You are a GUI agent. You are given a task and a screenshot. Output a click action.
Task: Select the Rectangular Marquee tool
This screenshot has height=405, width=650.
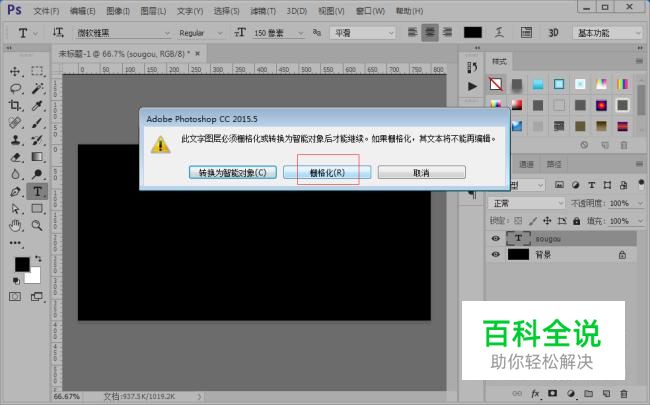point(37,71)
